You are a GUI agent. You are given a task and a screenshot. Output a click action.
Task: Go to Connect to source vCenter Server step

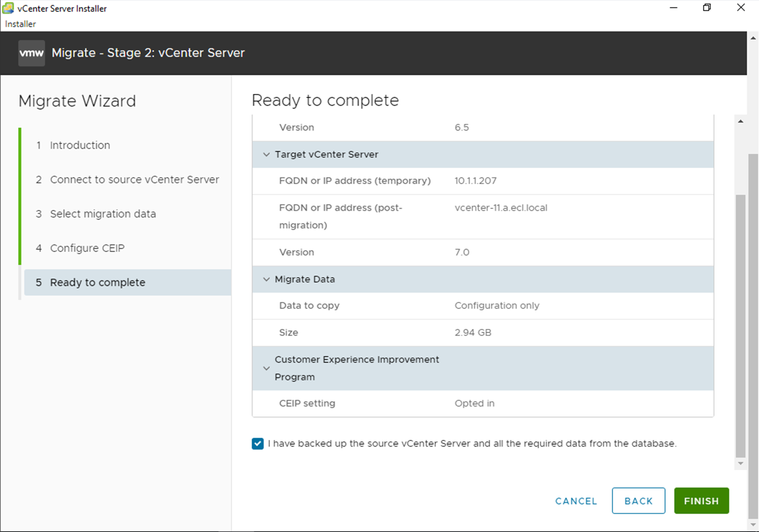coord(128,180)
